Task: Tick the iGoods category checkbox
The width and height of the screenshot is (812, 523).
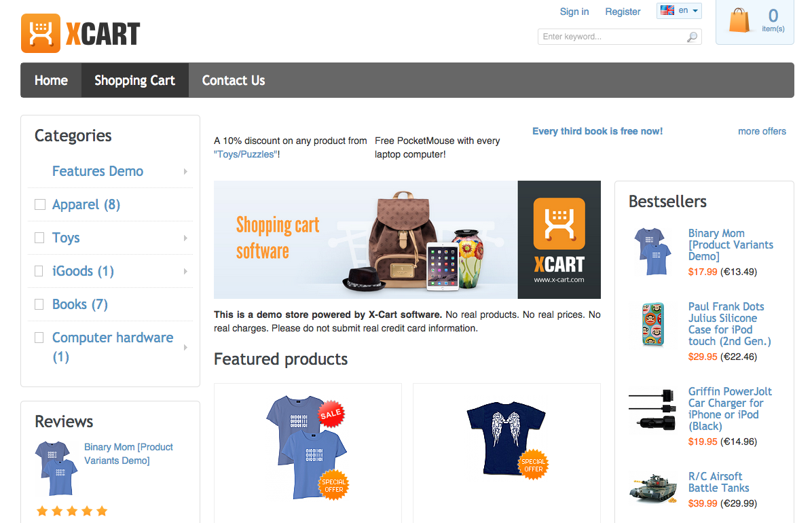Action: 40,271
